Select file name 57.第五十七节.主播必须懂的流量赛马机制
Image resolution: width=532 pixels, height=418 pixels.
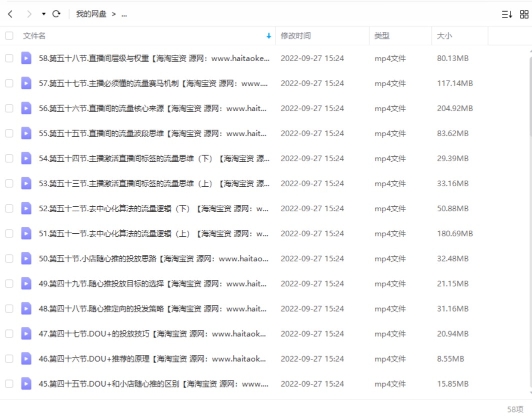153,83
